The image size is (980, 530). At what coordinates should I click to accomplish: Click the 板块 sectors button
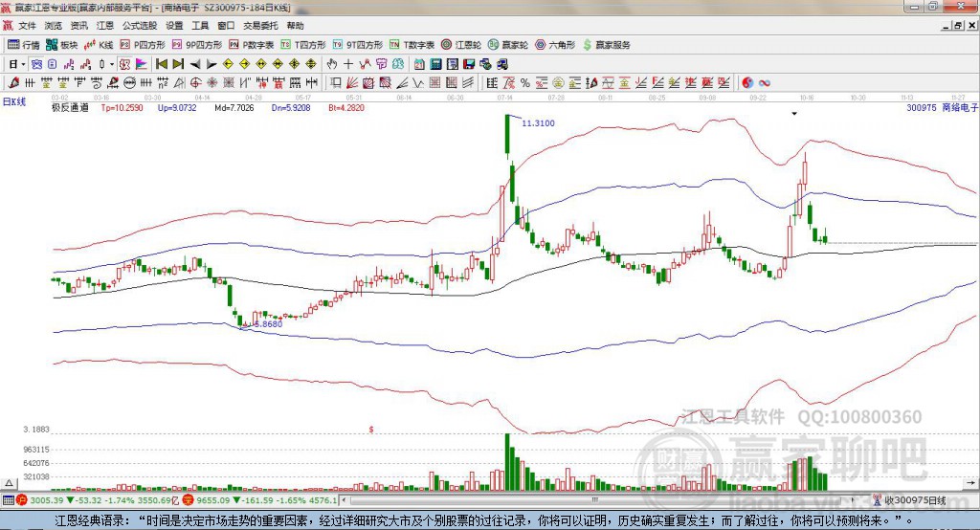click(x=62, y=45)
